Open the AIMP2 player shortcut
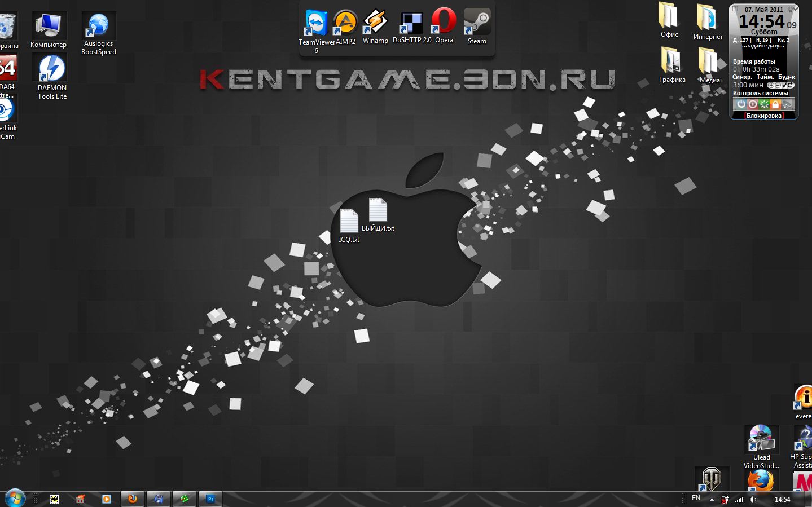This screenshot has width=812, height=507. (x=345, y=27)
